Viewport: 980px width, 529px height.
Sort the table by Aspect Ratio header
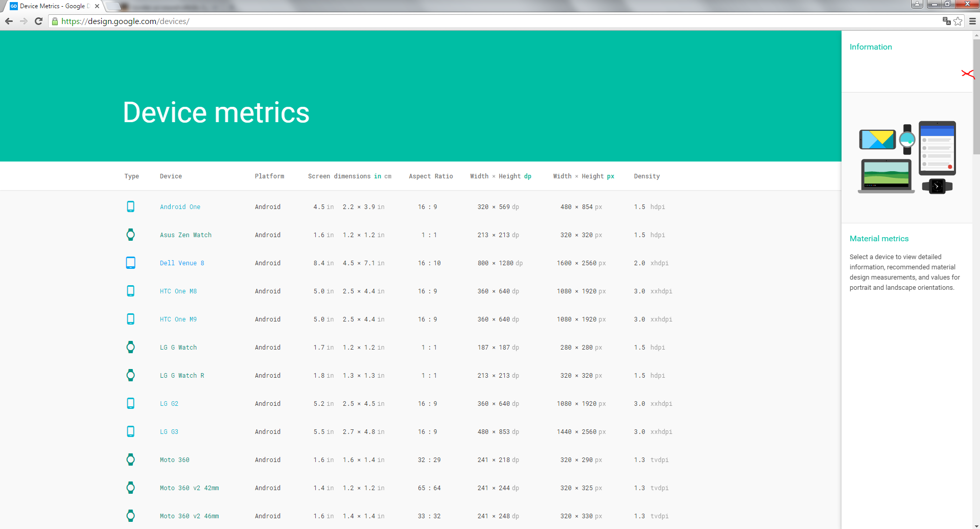pos(431,176)
